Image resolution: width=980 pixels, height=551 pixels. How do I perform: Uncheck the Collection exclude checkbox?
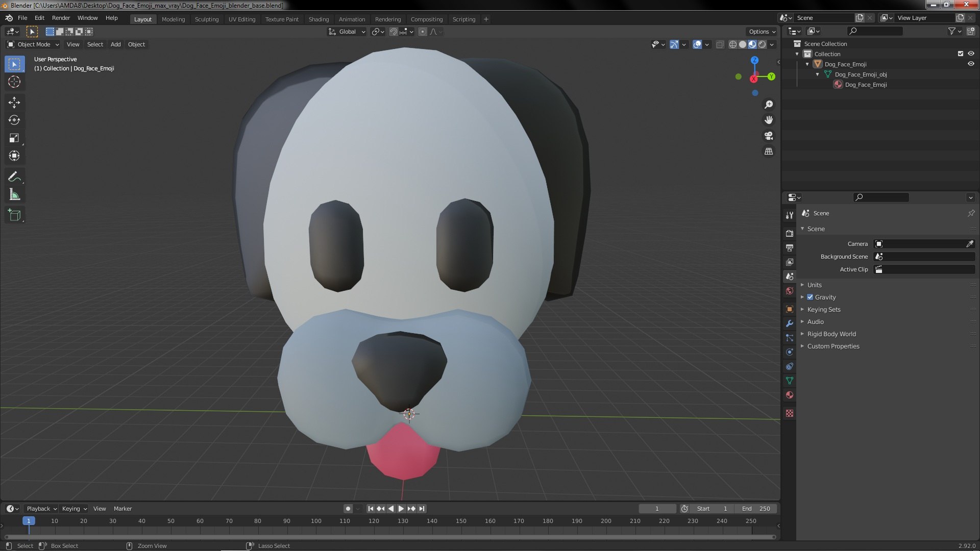pyautogui.click(x=961, y=54)
